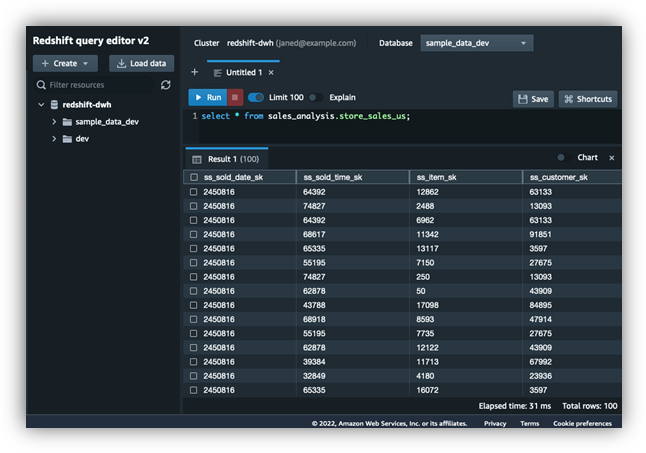Click the sample_data_dev folder icon
Screen dimensions: 646x453
[x=67, y=122]
